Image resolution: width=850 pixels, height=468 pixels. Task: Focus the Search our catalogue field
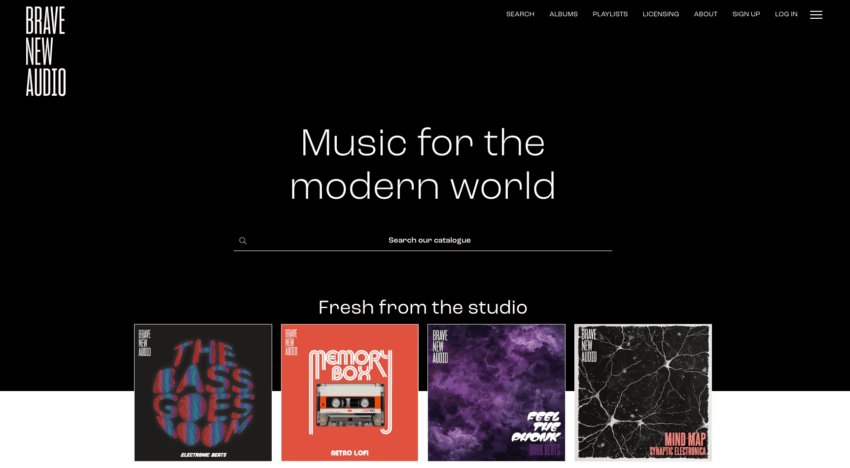click(x=423, y=240)
